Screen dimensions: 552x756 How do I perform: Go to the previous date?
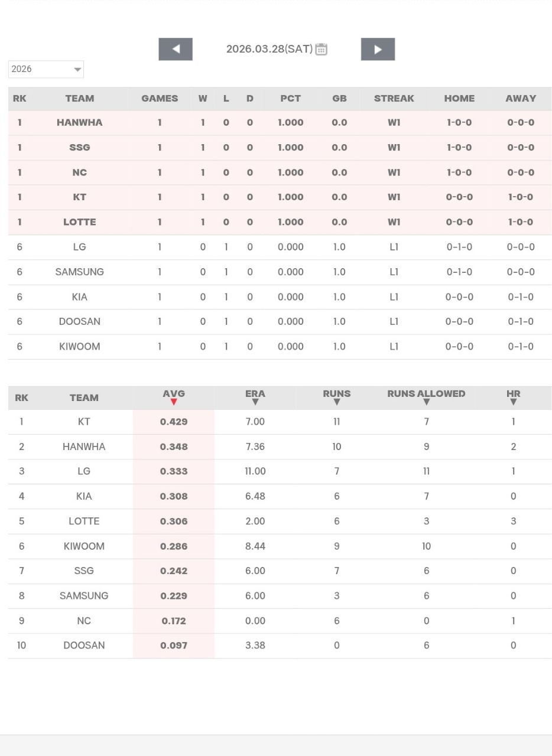click(x=176, y=49)
